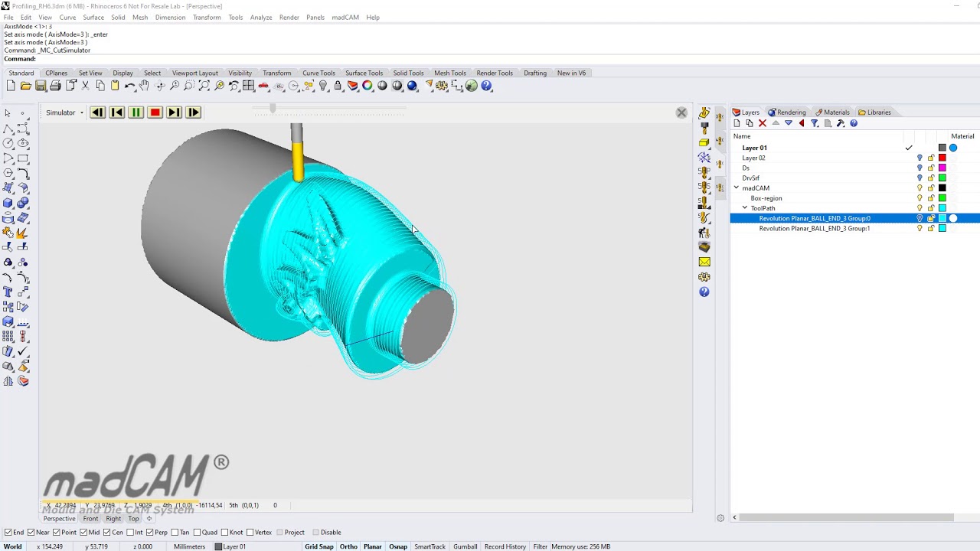Change magenta color swatch of Ds layer

942,168
